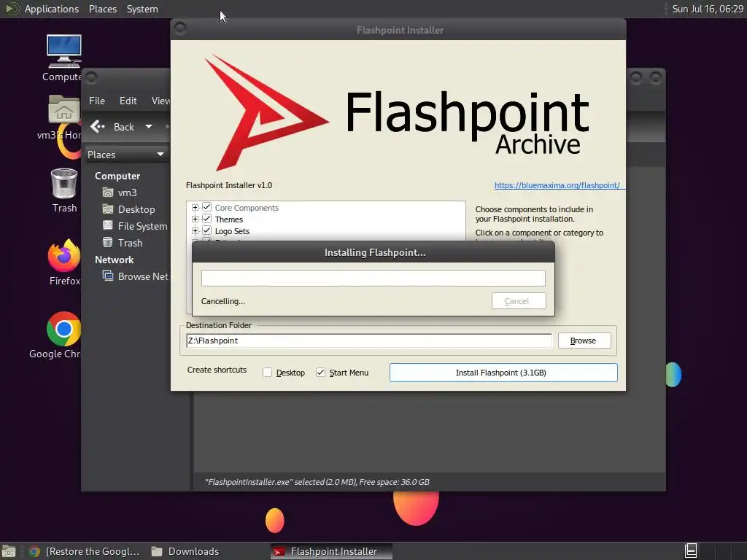Click status bar FlashpointInstaller.exe selected text

click(x=317, y=482)
